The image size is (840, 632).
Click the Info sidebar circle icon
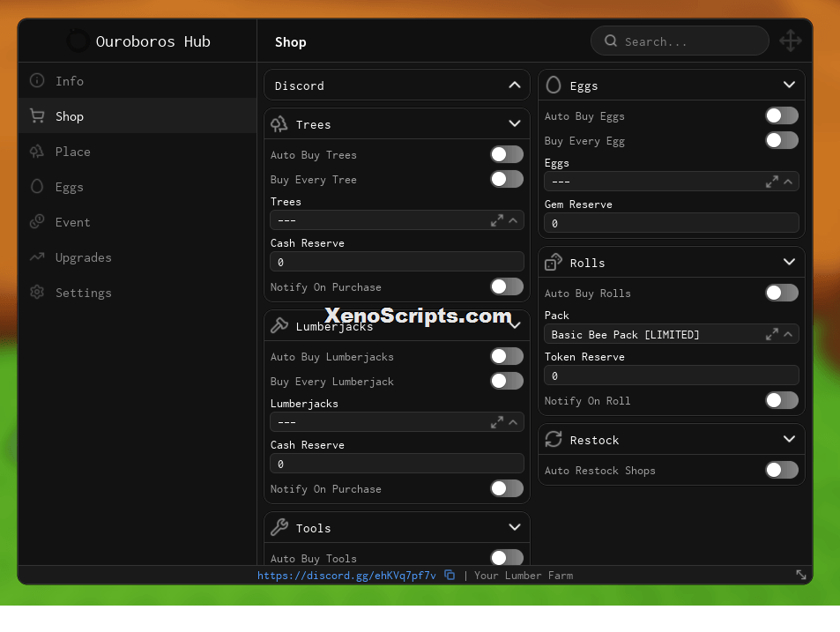coord(37,80)
